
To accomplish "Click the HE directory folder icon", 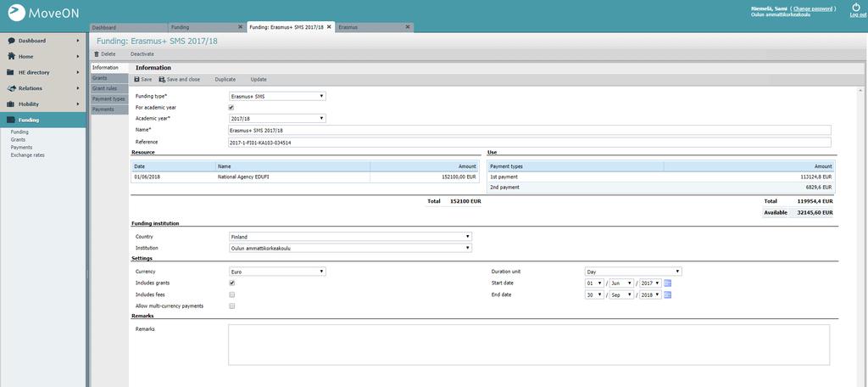I will (11, 72).
